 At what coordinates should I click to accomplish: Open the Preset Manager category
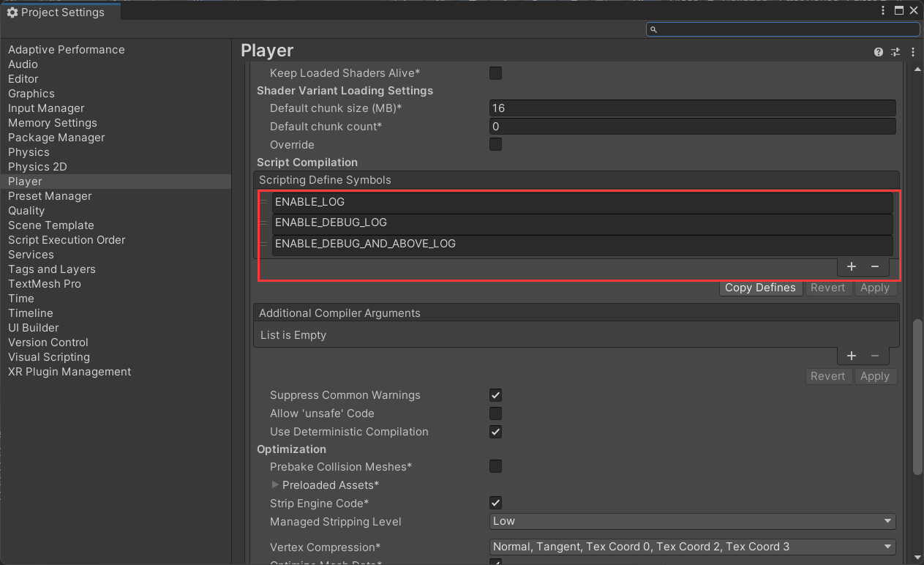[50, 196]
